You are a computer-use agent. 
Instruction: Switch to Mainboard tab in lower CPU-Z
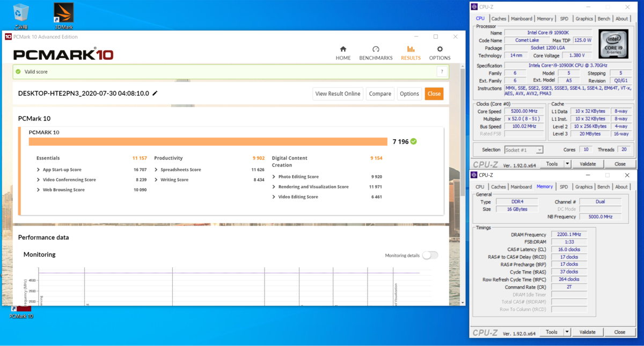coord(521,187)
